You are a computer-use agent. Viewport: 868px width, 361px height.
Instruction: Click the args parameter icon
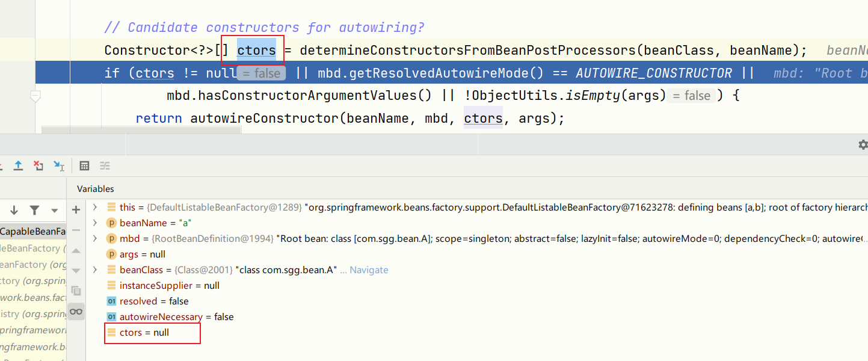111,254
